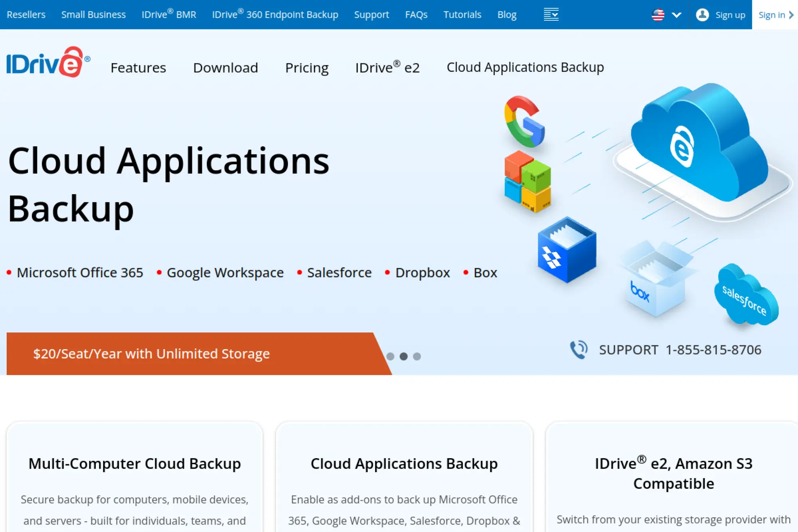Open the Resellers link
The height and width of the screenshot is (532, 798).
(26, 15)
